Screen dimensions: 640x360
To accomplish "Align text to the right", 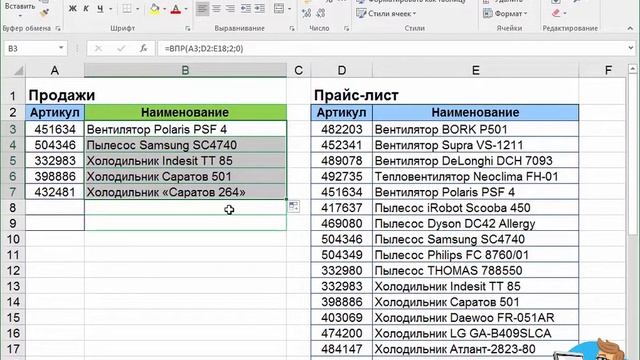I will click(230, 9).
